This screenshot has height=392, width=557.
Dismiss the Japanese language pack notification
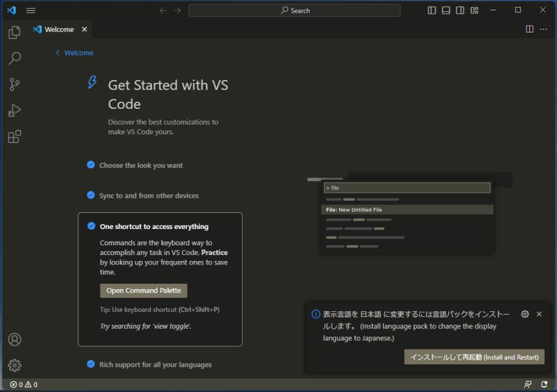[539, 314]
